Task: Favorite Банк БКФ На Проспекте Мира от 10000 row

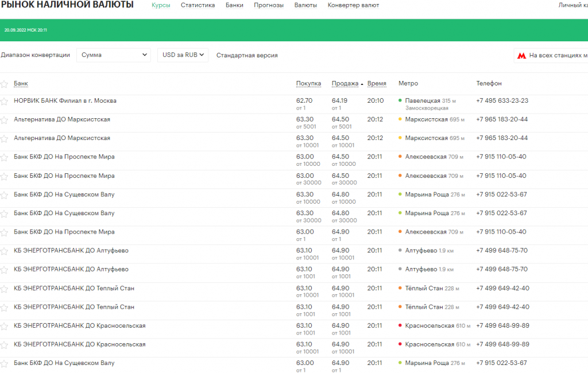Action: tap(4, 157)
